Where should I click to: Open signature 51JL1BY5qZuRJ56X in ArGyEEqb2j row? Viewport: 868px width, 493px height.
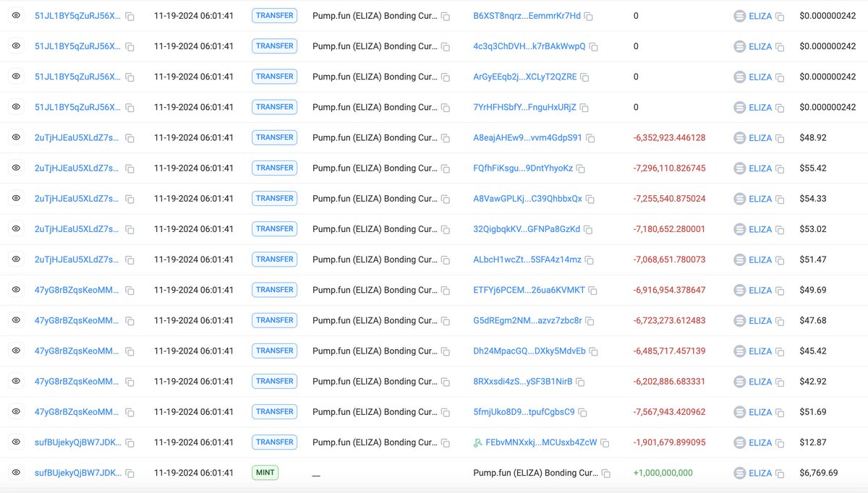point(78,77)
